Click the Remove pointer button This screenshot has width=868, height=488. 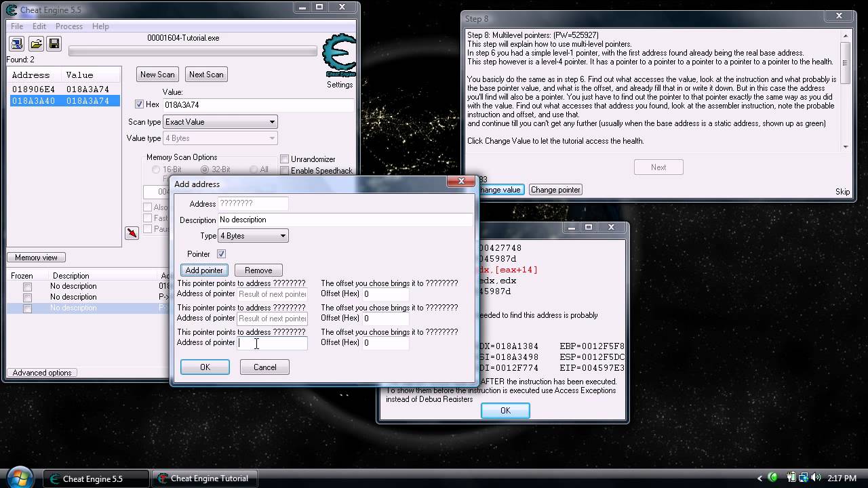tap(258, 270)
